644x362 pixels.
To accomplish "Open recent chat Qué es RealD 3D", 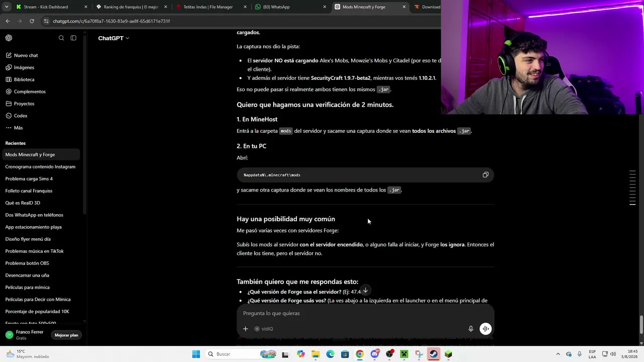I will [x=41, y=203].
